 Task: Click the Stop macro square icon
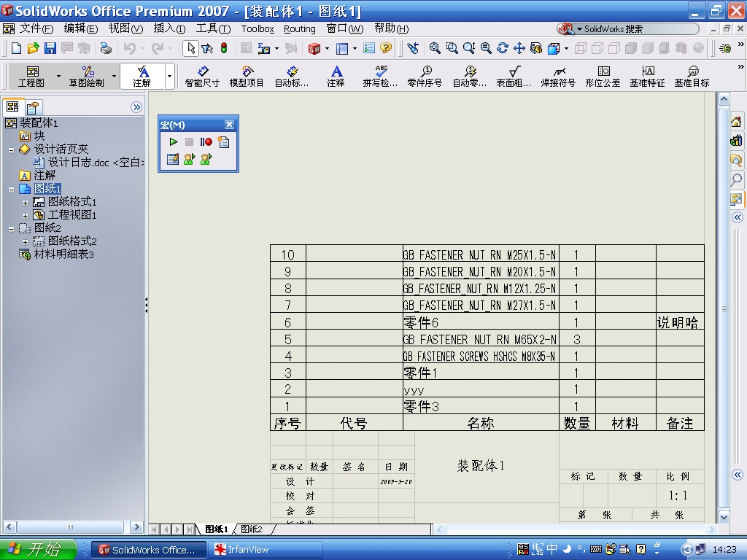(189, 142)
